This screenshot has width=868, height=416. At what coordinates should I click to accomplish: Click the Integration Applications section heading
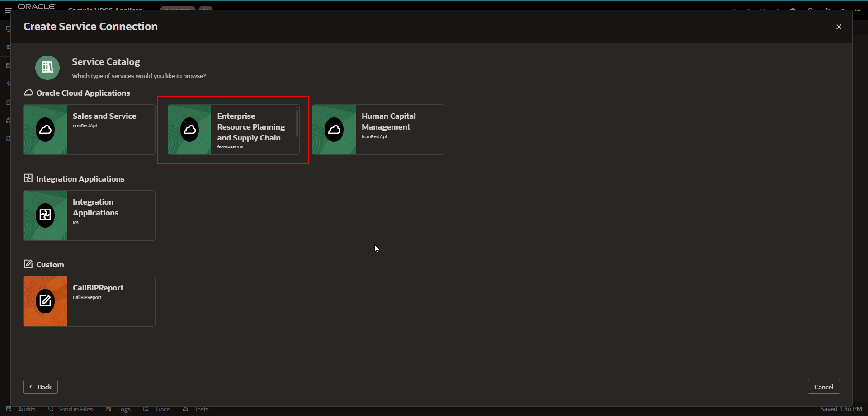point(74,179)
